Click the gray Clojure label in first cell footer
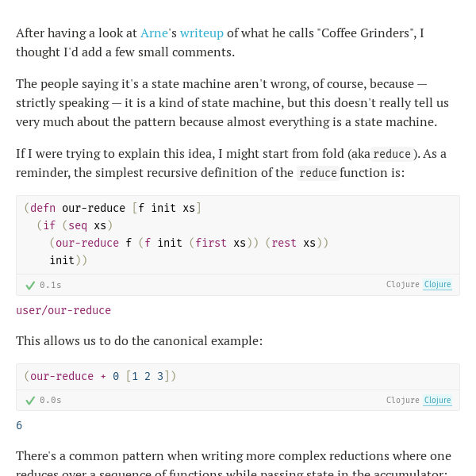Screen dimensions: 476x476 pyautogui.click(x=402, y=285)
